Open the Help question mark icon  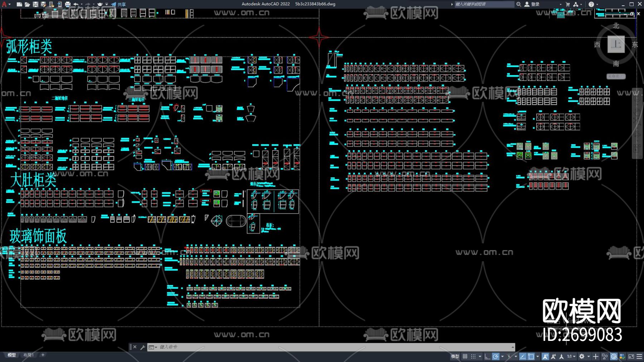(591, 4)
